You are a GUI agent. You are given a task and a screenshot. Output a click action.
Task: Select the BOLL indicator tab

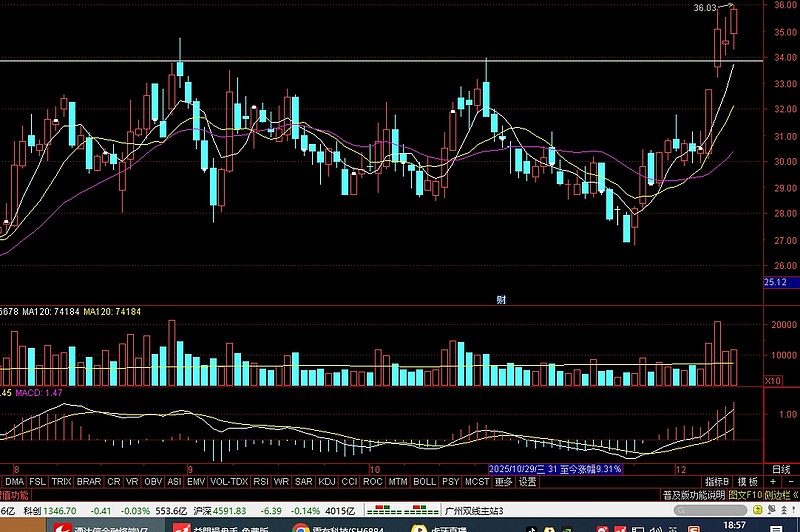click(424, 482)
